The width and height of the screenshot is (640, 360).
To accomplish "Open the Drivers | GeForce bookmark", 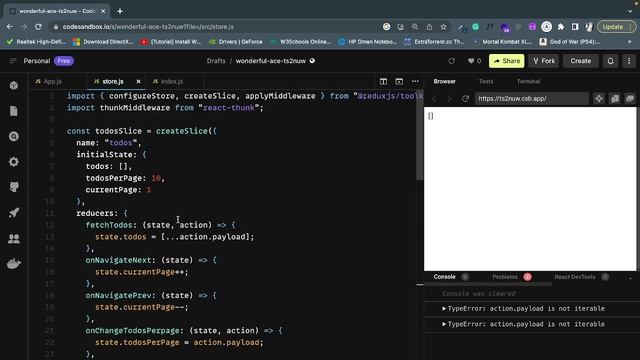I will (x=236, y=42).
